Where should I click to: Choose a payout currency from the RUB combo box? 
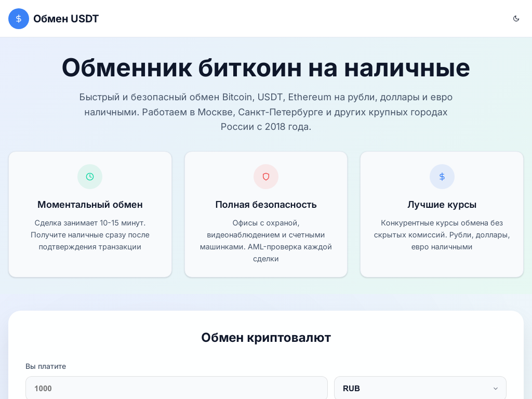pos(420,388)
